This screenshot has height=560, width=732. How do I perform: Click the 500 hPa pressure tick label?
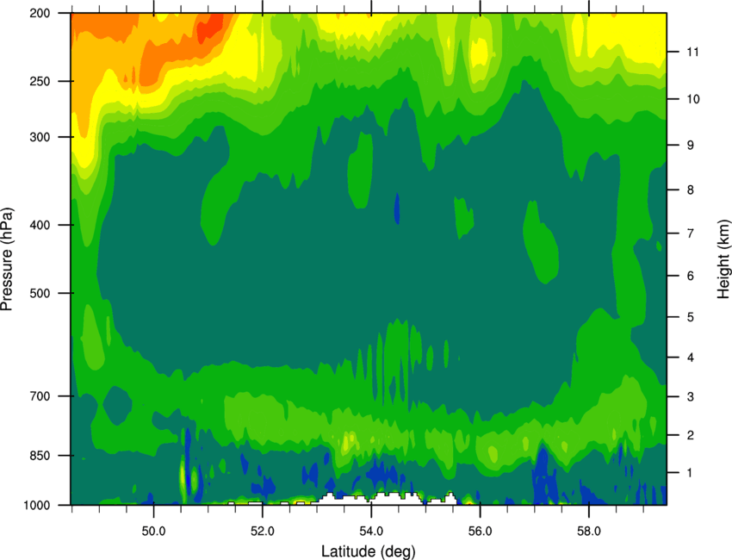pos(40,293)
